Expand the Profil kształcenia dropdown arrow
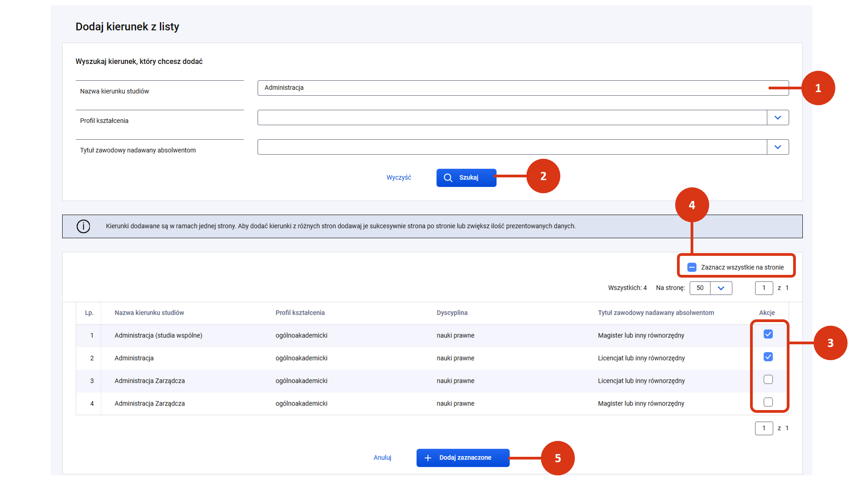868x484 pixels. tap(778, 118)
